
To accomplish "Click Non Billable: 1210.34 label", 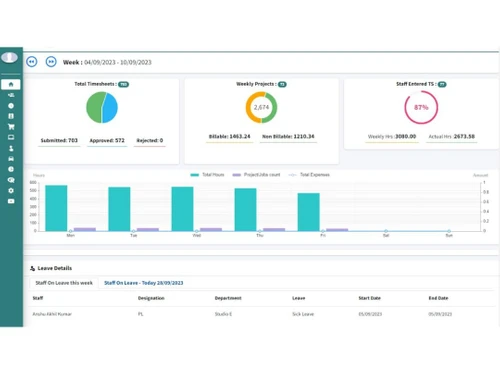I will (288, 136).
